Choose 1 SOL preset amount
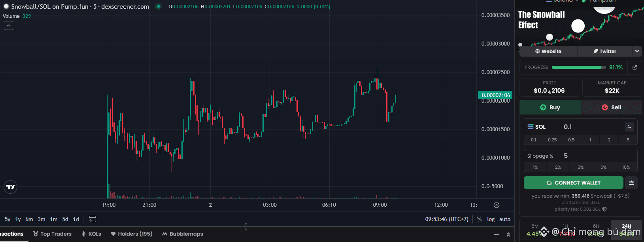The height and width of the screenshot is (242, 644). coord(590,140)
